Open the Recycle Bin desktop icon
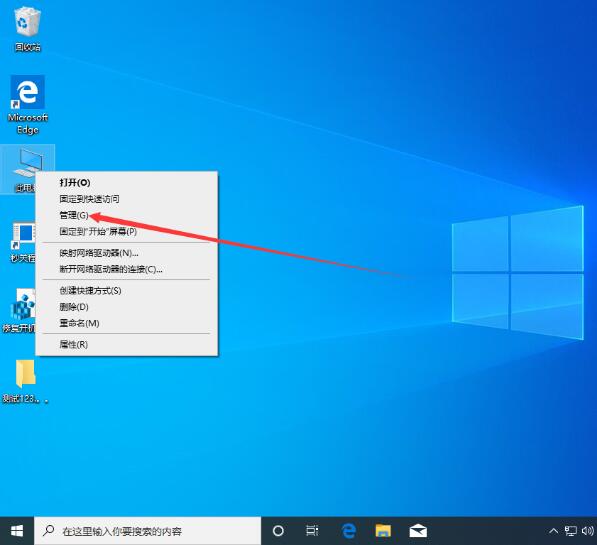 pyautogui.click(x=27, y=29)
